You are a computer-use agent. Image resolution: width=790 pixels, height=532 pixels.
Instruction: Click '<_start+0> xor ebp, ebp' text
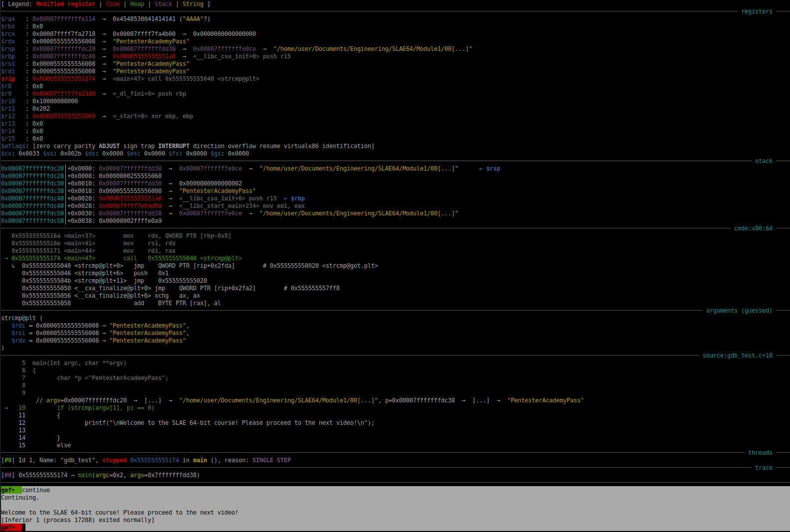point(153,116)
